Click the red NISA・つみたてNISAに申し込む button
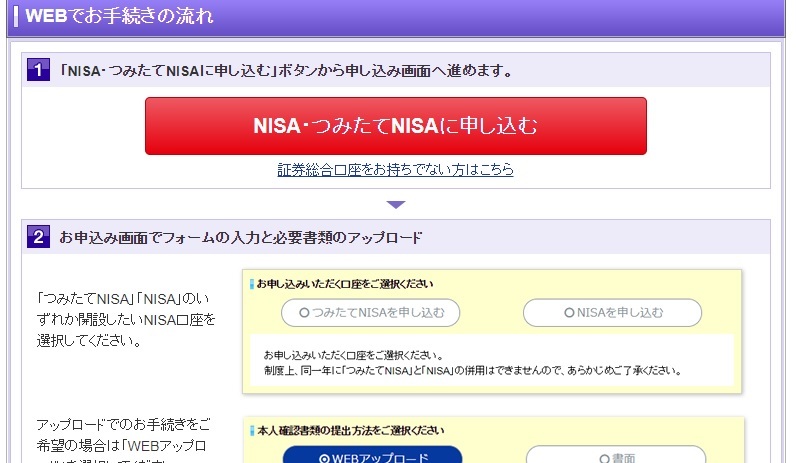Screen dimensions: 796x463 (x=395, y=126)
